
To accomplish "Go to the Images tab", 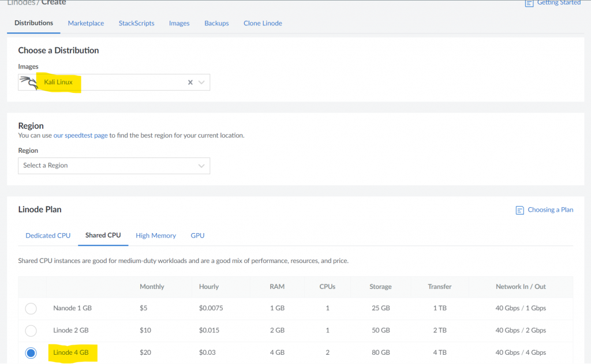I will tap(179, 23).
